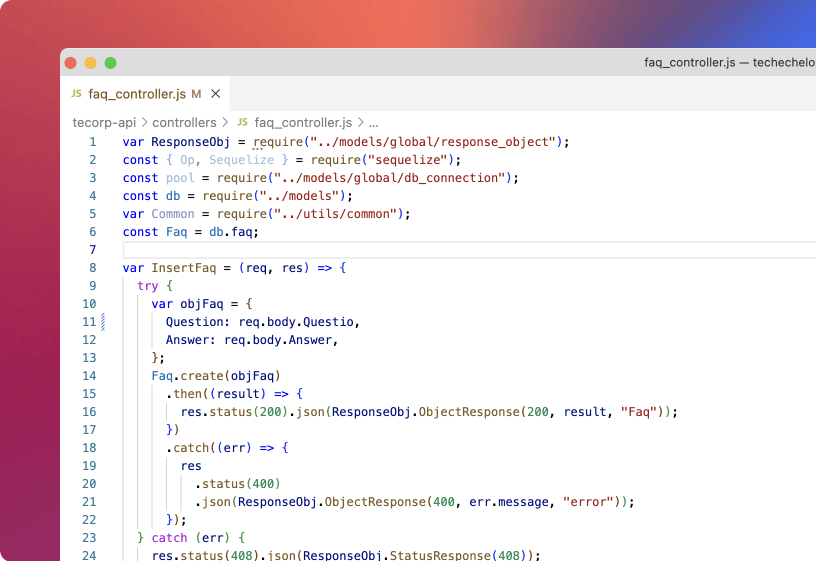Click the M modified badge on the tab
The image size is (816, 561).
(196, 94)
